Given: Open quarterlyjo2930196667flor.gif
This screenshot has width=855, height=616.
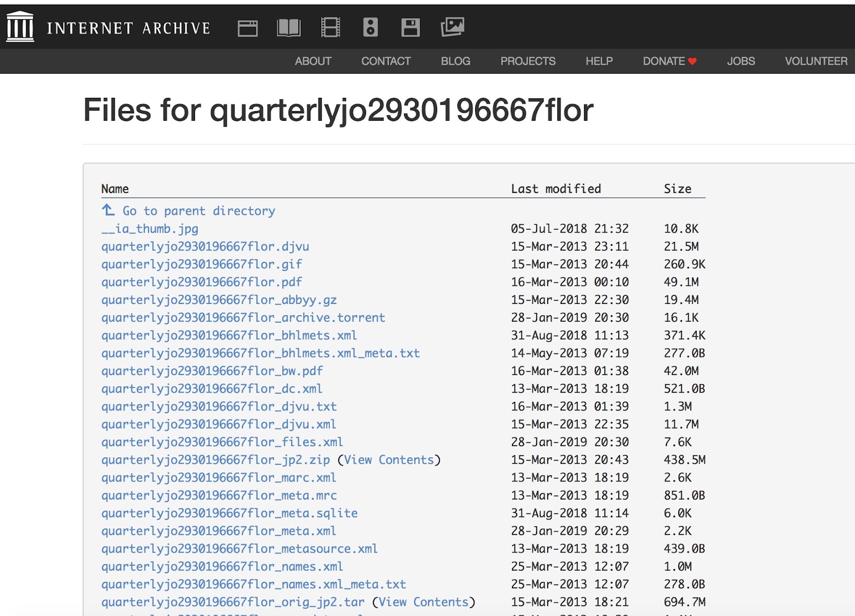Looking at the screenshot, I should [x=201, y=264].
